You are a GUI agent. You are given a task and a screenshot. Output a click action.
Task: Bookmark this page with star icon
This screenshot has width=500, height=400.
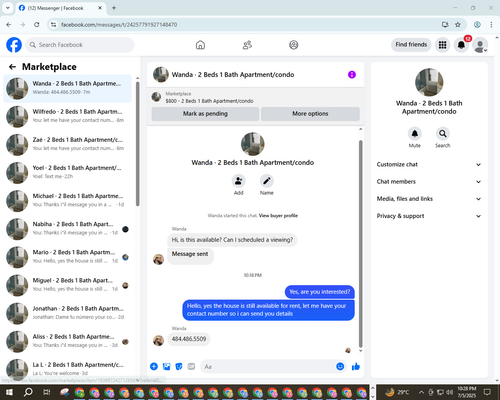coord(458,24)
